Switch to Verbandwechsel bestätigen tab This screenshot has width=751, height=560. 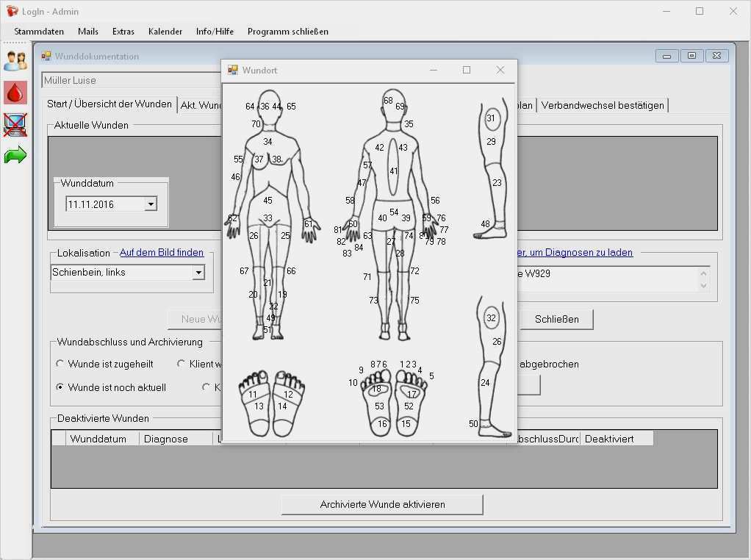[x=603, y=105]
